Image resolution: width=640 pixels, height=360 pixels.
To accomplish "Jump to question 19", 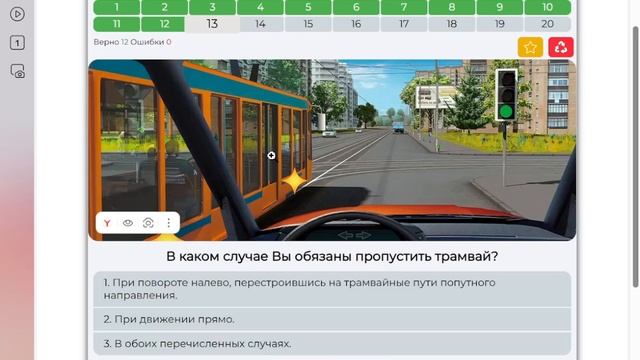I will [x=500, y=24].
